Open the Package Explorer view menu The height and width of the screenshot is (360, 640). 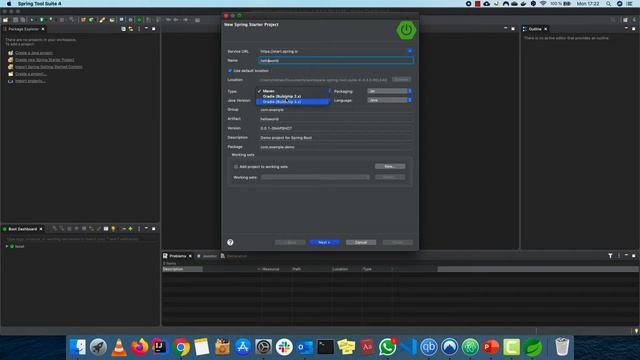139,29
